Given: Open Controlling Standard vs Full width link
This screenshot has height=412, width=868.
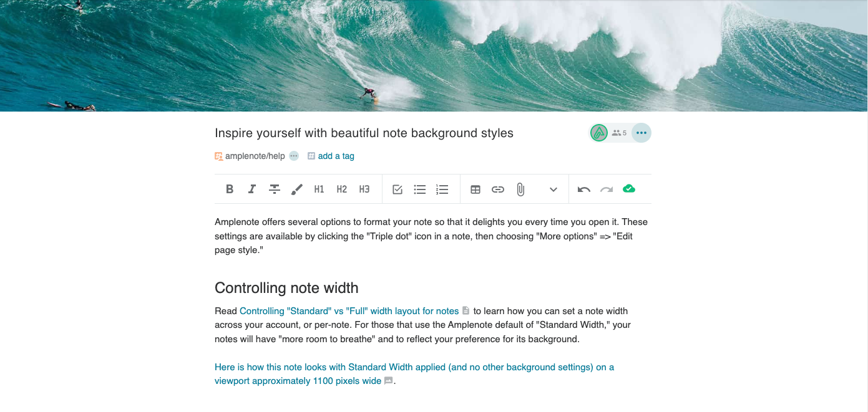Looking at the screenshot, I should tap(349, 310).
